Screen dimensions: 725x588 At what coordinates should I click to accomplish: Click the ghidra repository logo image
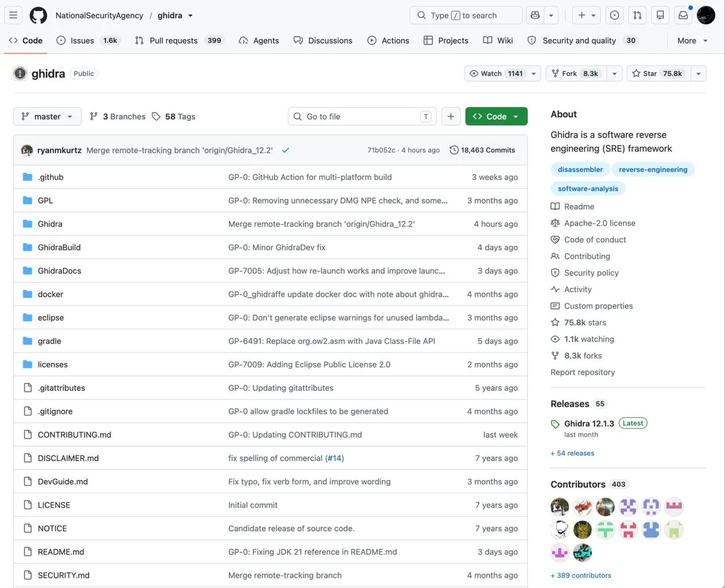20,74
